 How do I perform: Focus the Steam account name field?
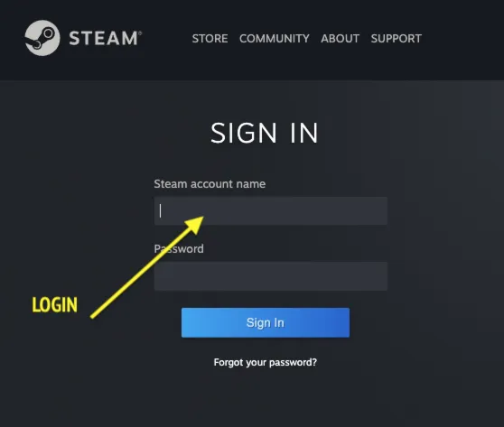tap(271, 210)
